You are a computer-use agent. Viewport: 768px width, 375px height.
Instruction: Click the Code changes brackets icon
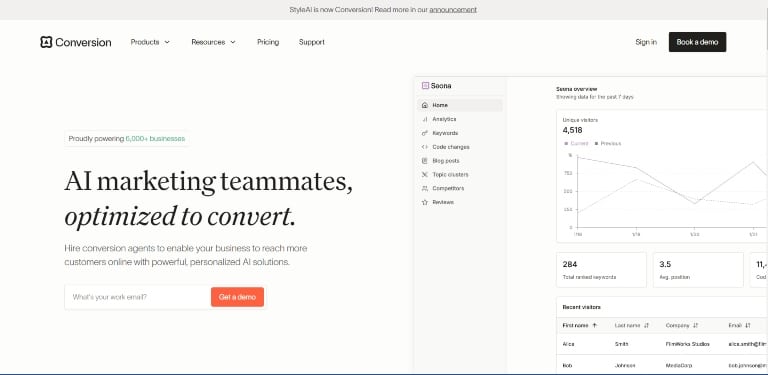[x=425, y=147]
